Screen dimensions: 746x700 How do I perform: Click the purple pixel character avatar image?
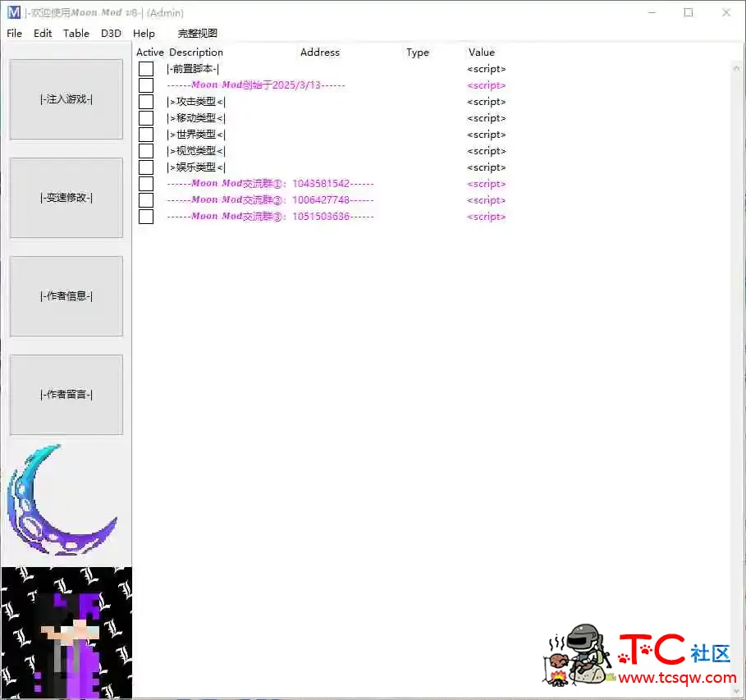[x=66, y=633]
